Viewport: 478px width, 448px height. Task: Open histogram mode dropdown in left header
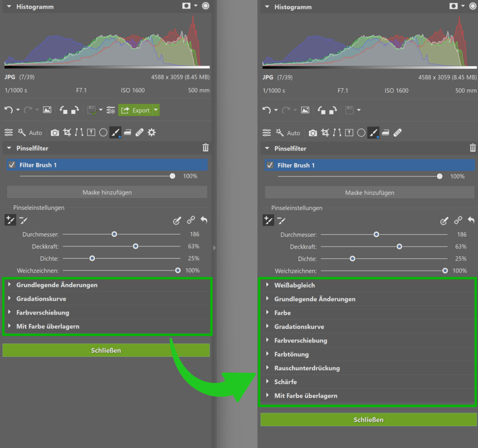click(196, 6)
